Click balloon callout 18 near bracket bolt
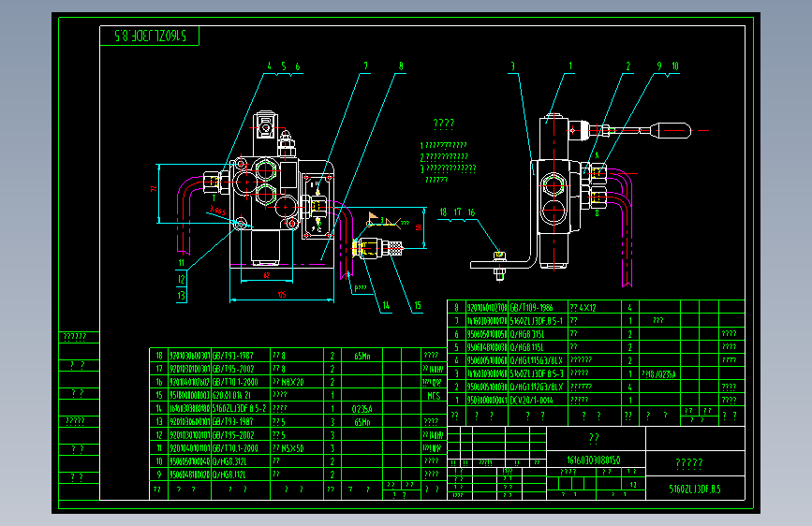 [443, 212]
